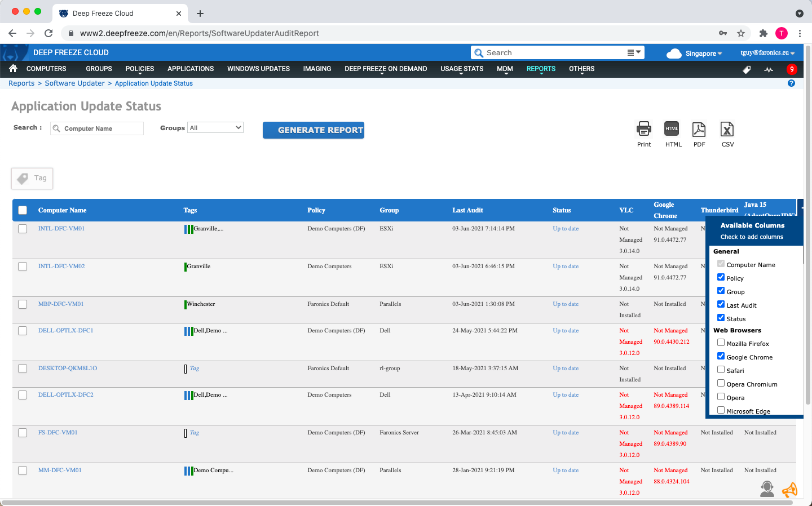Open OTHERS menu dropdown
Screen dimensions: 812x506
click(x=581, y=69)
